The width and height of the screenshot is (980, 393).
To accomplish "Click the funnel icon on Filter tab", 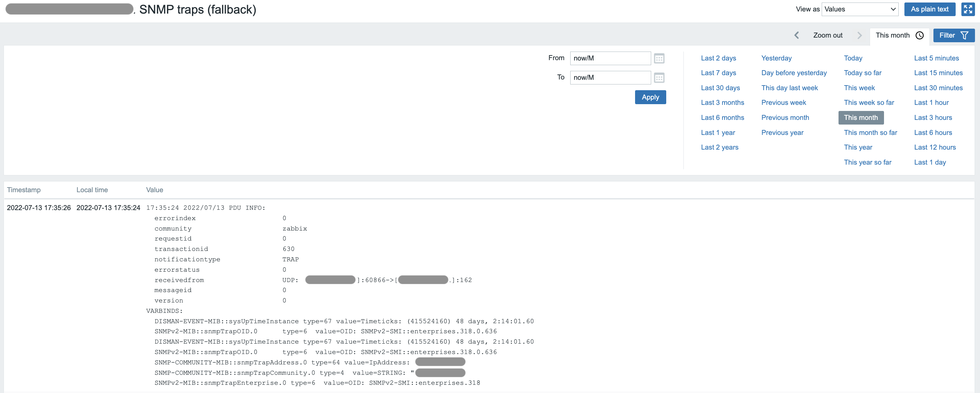I will (964, 35).
